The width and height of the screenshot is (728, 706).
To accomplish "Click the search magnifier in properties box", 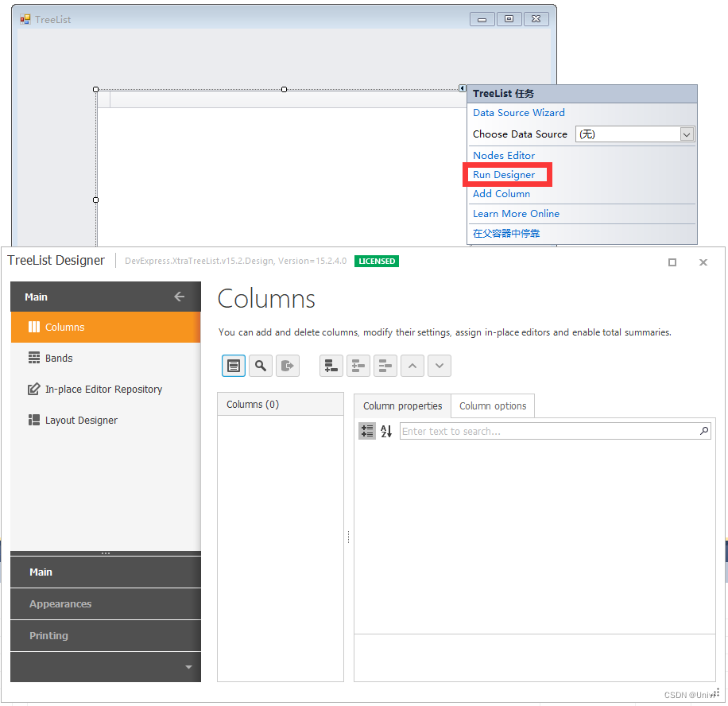I will pos(704,431).
